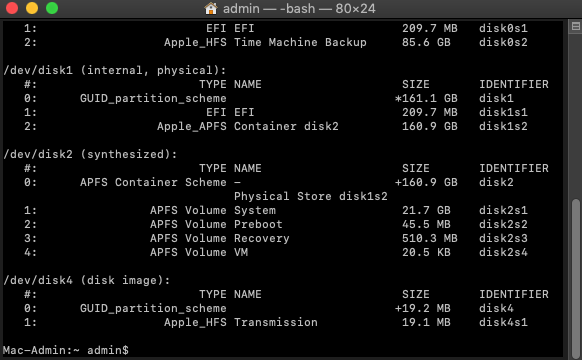Click the disk4s1 identifier
582x360 pixels.
coord(503,322)
